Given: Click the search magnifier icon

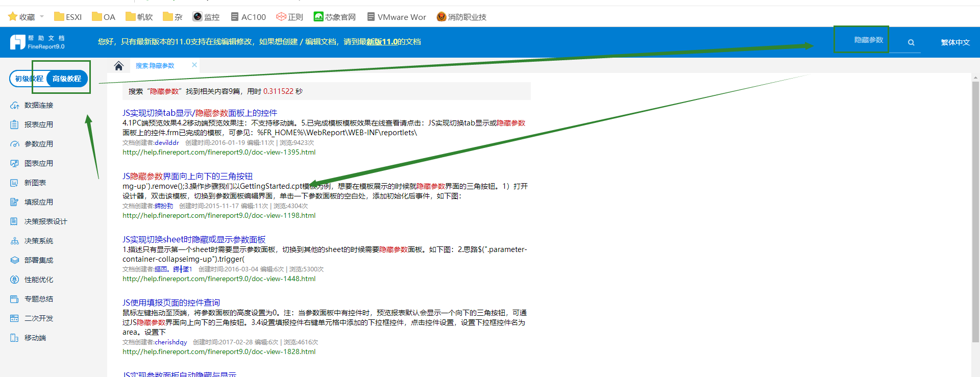Looking at the screenshot, I should (x=911, y=42).
